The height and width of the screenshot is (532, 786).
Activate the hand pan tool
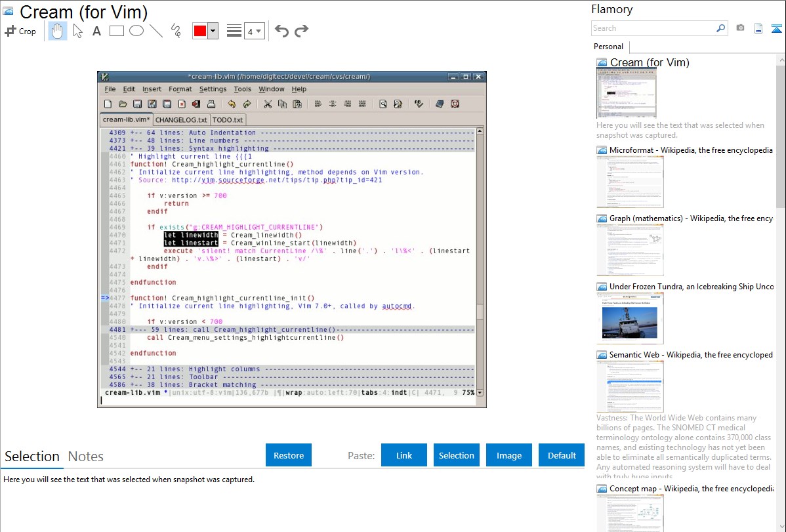point(57,31)
